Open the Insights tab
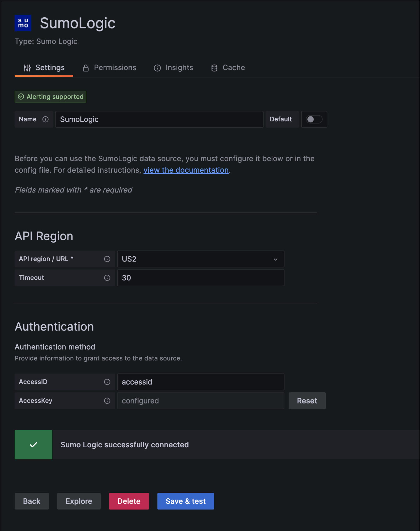Screen dimensions: 420x531 click(x=174, y=68)
